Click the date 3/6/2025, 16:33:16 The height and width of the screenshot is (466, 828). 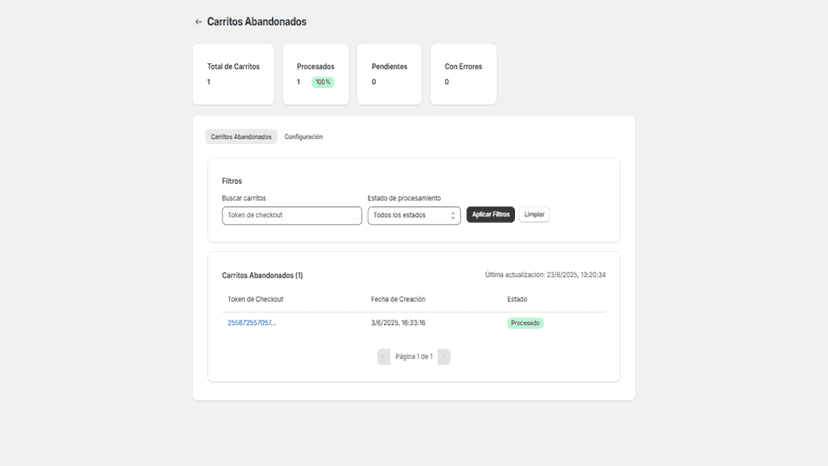click(x=398, y=323)
